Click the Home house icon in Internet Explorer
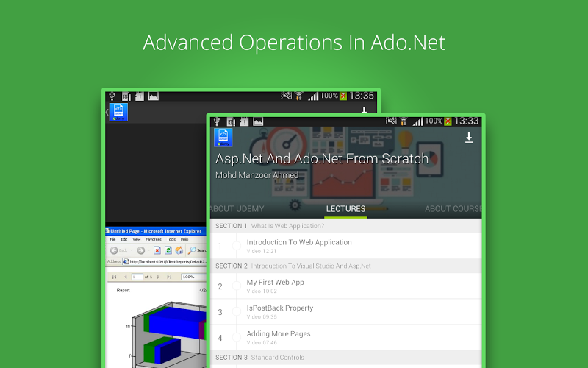Screen dimensions: 588x368 (x=179, y=250)
